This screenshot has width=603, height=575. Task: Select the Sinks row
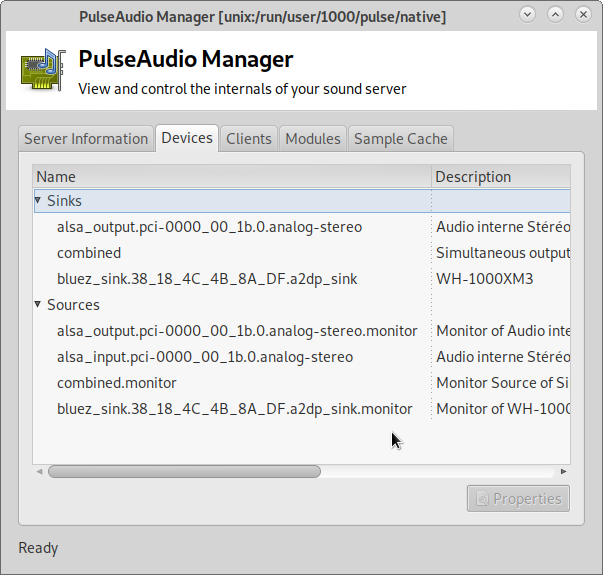pyautogui.click(x=302, y=201)
